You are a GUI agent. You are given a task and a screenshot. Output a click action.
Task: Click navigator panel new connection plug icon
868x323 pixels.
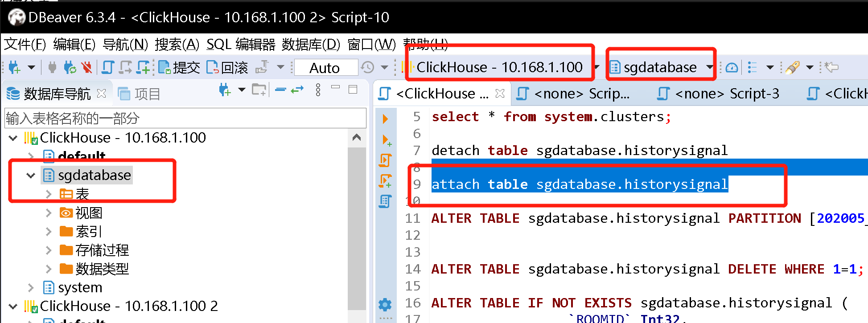point(225,90)
